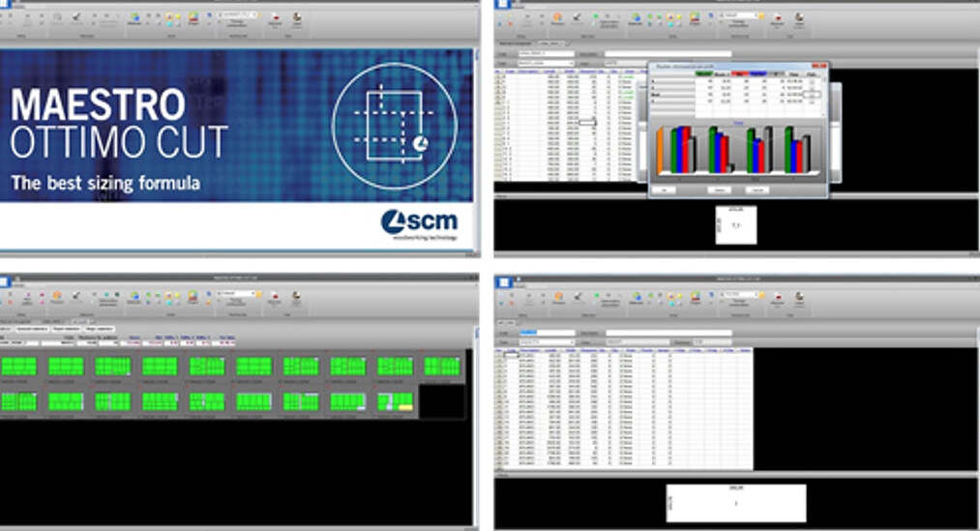Viewport: 980px width, 531px height.
Task: Open the blue application menu button in the wide-panel-preview window
Action: pos(503,282)
